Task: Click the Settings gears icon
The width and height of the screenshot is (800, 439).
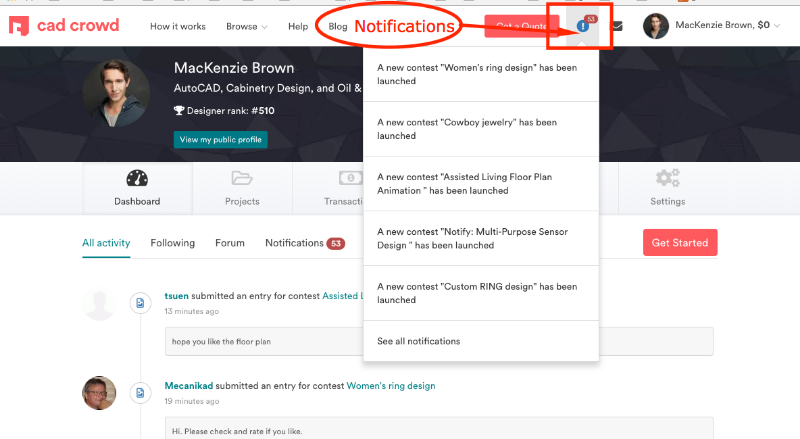Action: pyautogui.click(x=667, y=178)
